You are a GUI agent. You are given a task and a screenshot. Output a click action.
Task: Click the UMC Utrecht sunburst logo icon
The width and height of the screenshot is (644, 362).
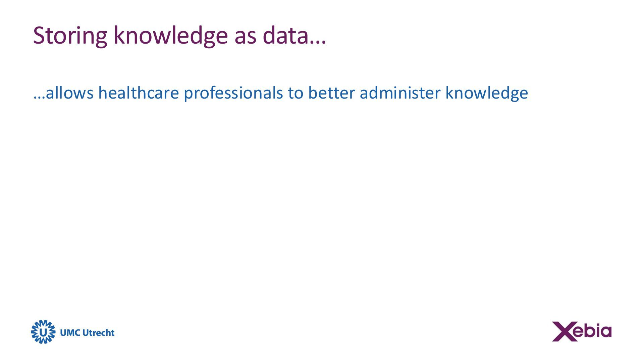click(43, 332)
